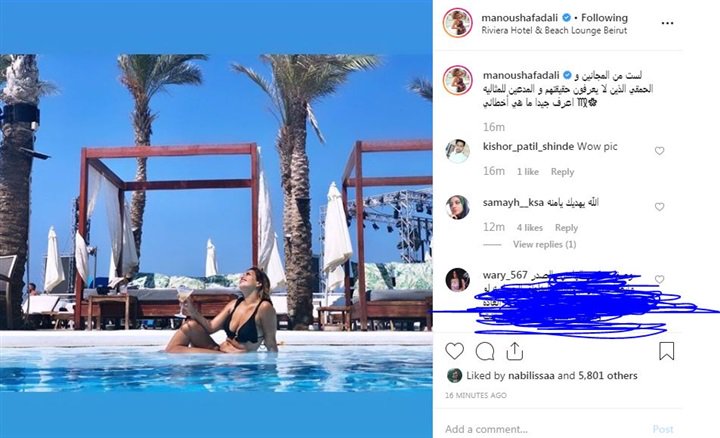Expand View replies (1) under samayh__ksa
Screen dimensions: 720x438
tap(544, 244)
